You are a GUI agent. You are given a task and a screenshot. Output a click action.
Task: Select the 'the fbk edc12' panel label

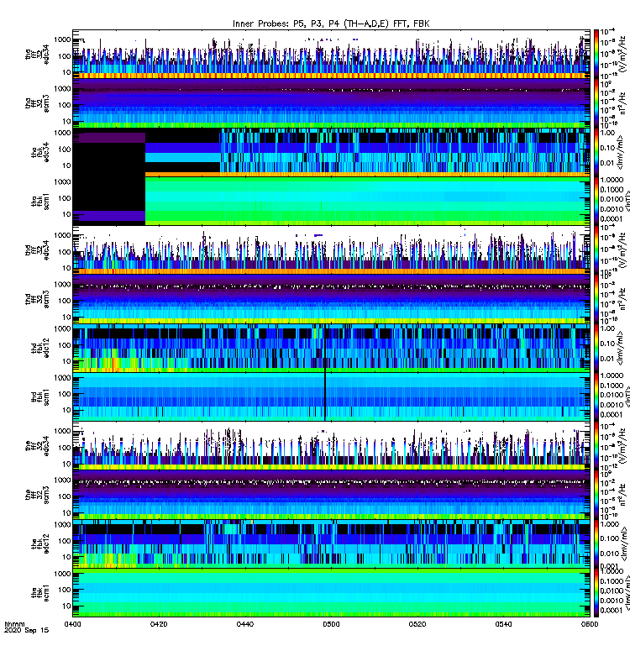40,543
